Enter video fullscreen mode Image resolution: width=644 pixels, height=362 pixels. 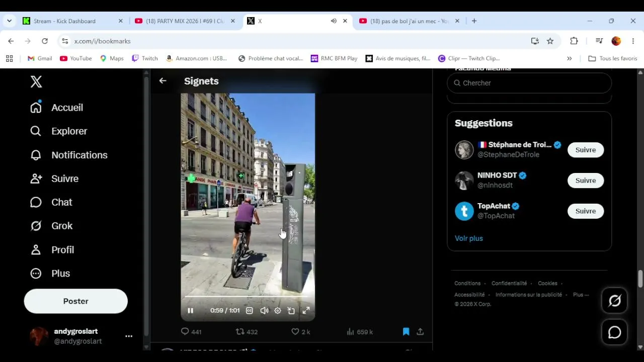coord(306,311)
